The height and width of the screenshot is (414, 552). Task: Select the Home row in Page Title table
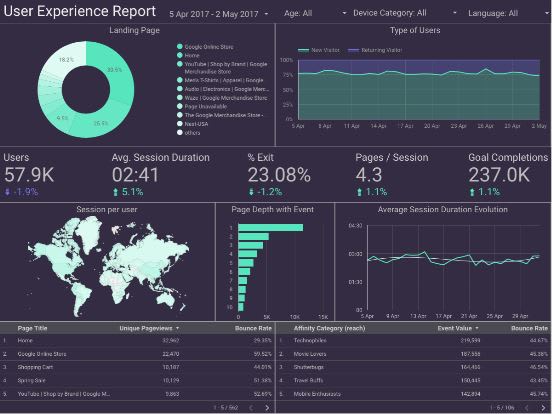point(137,340)
